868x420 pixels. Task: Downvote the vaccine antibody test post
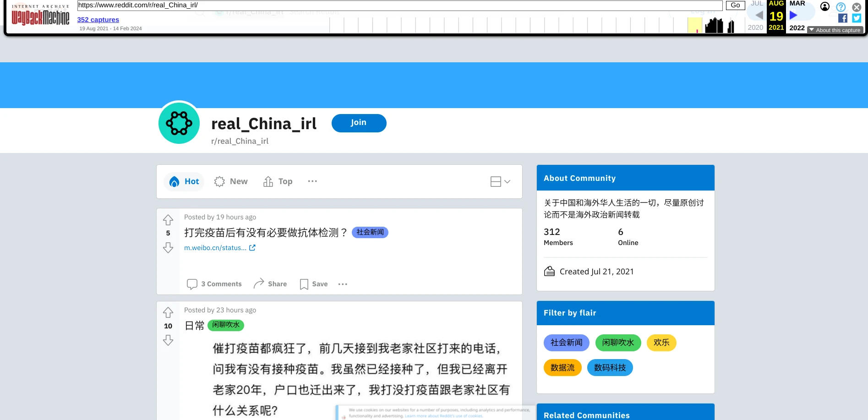pyautogui.click(x=168, y=248)
